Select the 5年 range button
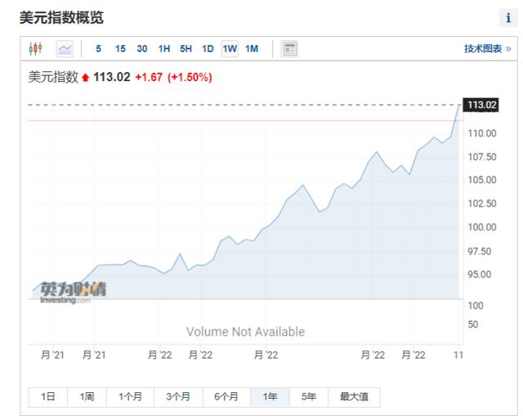523x420 pixels. pos(308,397)
